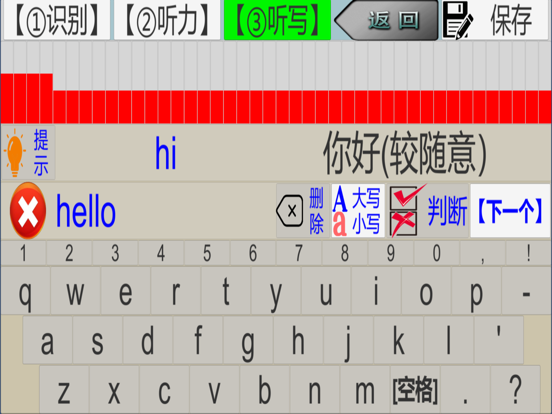Screen dimensions: 552x414
Task: Tap the 空格 space key
Action: (x=415, y=389)
